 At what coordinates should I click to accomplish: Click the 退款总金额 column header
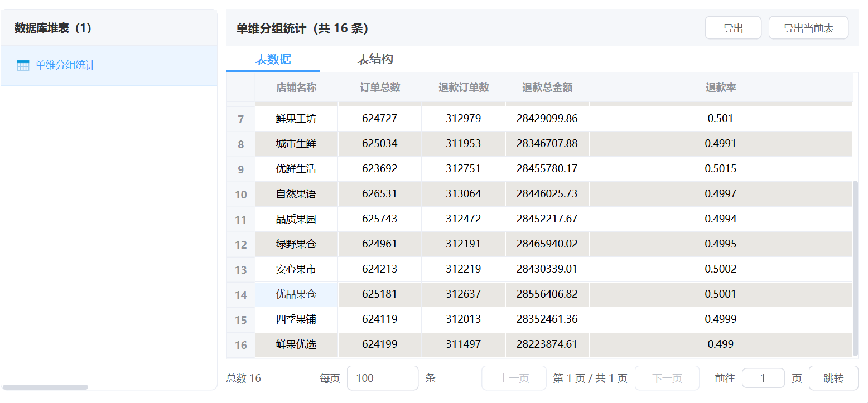[x=547, y=88]
